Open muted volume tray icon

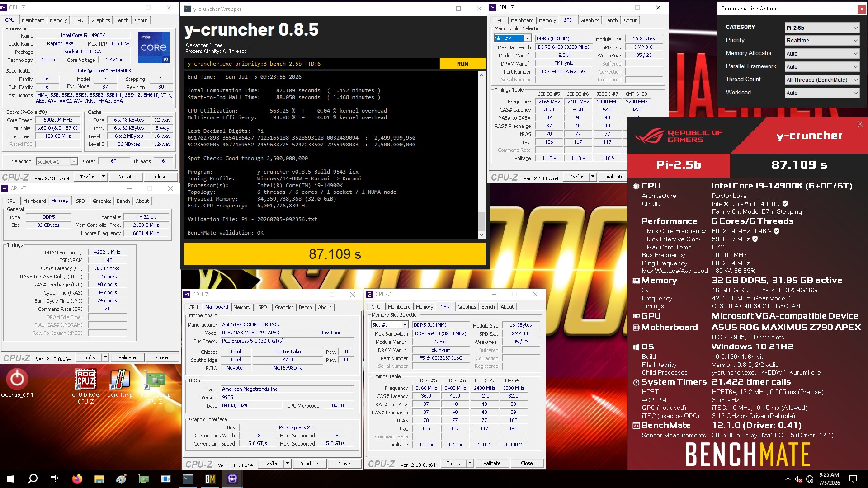(x=799, y=479)
